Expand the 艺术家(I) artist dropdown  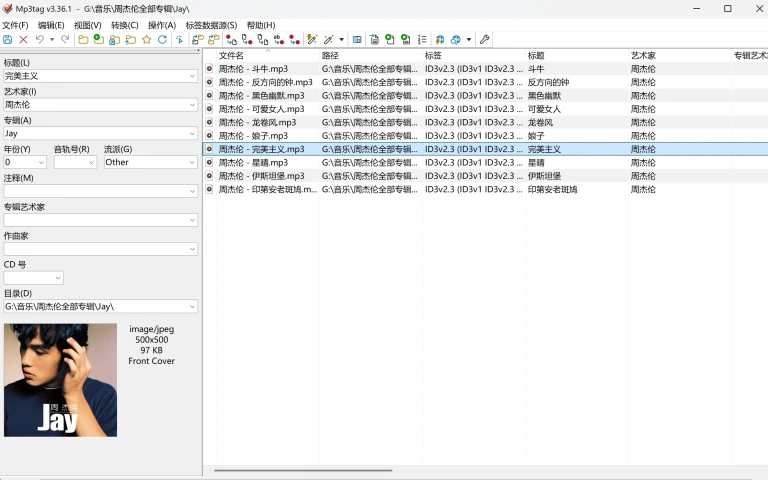click(192, 105)
